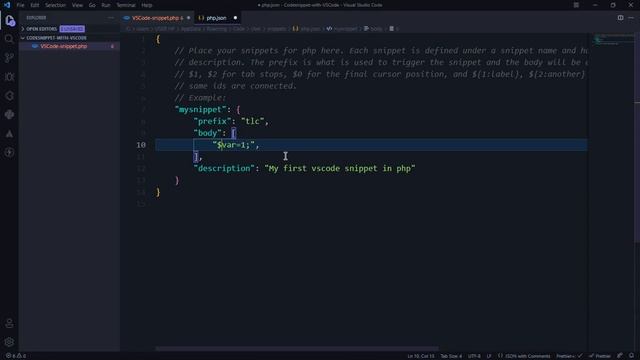
Task: Click the "body" key in code
Action: (207, 133)
